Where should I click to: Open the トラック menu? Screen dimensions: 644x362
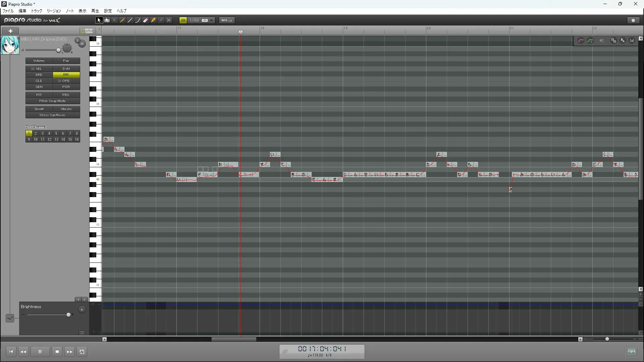point(37,11)
